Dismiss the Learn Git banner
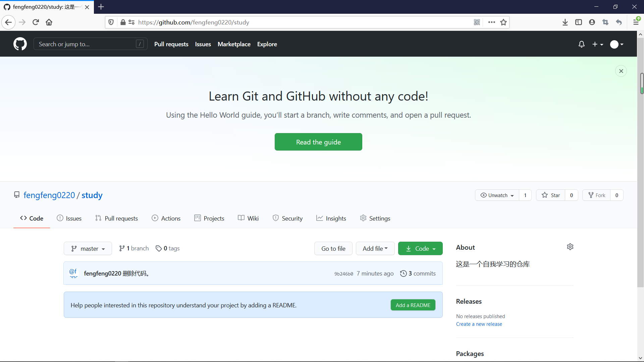The width and height of the screenshot is (644, 362). pos(621,71)
